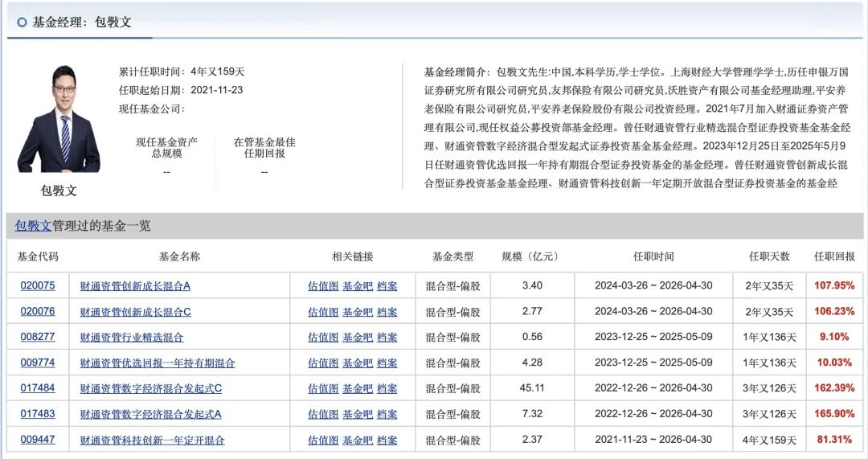The image size is (868, 459).
Task: Click the fund manager portrait photo
Action: [59, 118]
